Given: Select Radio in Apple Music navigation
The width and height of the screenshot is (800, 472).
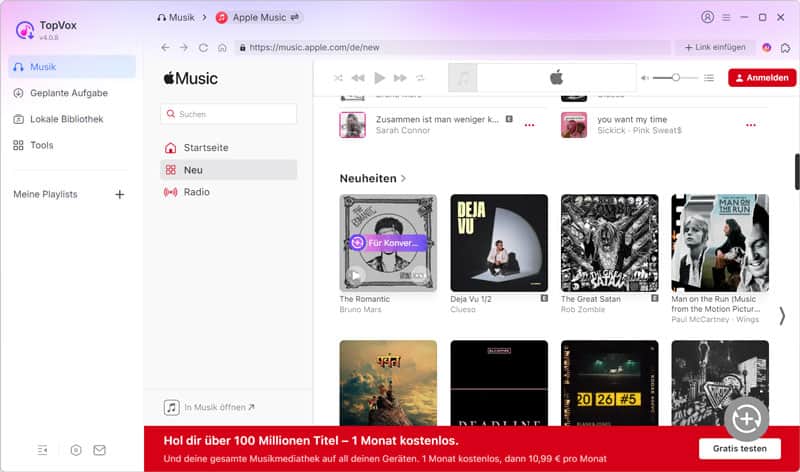Looking at the screenshot, I should pos(196,192).
